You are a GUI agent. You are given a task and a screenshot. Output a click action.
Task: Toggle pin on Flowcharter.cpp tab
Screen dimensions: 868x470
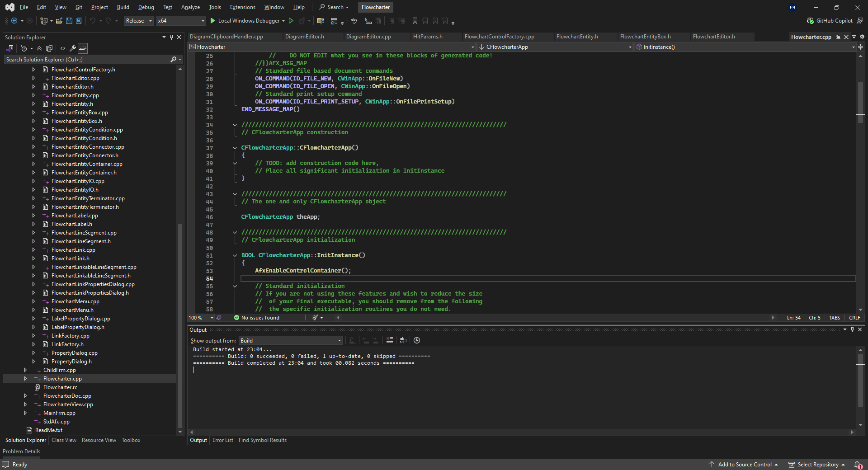(838, 37)
